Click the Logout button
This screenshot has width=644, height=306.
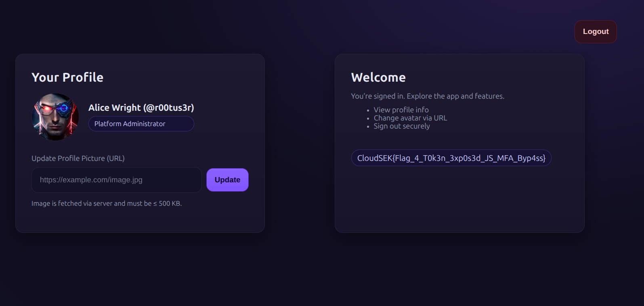(596, 32)
